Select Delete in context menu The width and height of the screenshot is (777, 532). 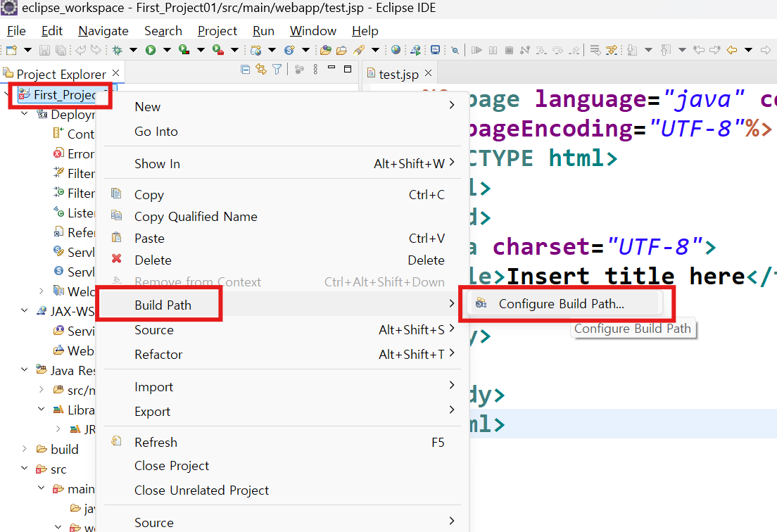coord(282,260)
